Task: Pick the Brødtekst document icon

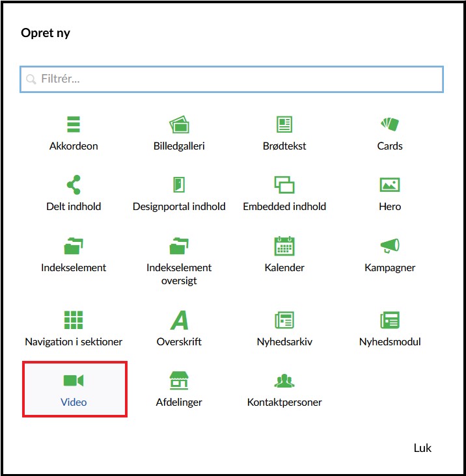Action: coord(284,124)
